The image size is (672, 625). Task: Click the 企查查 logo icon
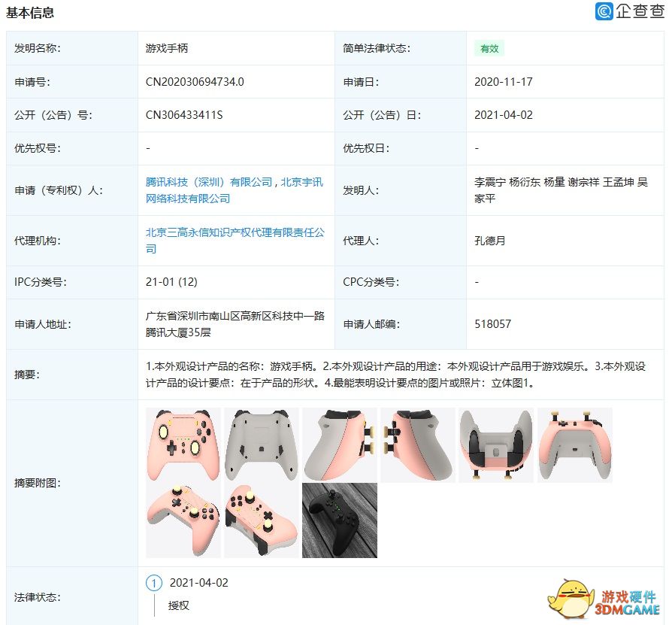604,11
